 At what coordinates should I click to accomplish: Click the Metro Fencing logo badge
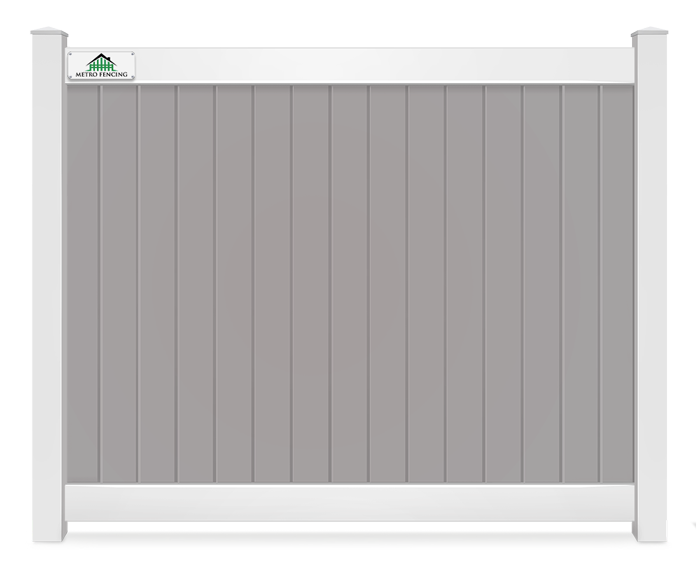(x=101, y=66)
